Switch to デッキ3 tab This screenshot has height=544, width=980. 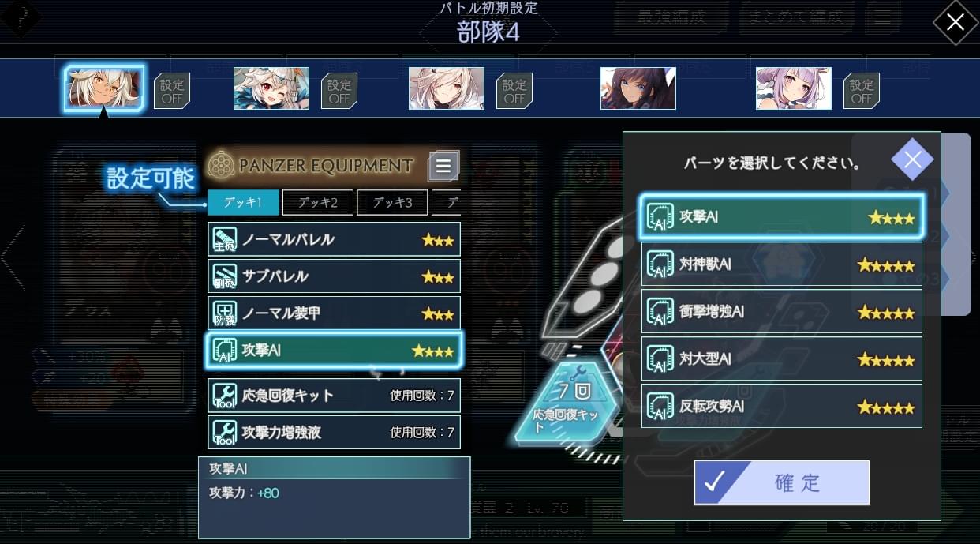pyautogui.click(x=392, y=203)
